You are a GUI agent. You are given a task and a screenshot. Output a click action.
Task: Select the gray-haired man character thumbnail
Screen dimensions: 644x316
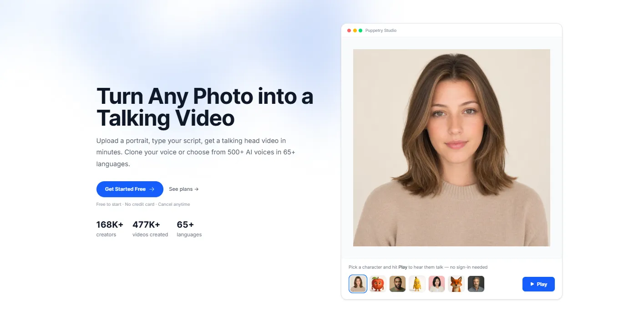[476, 284]
